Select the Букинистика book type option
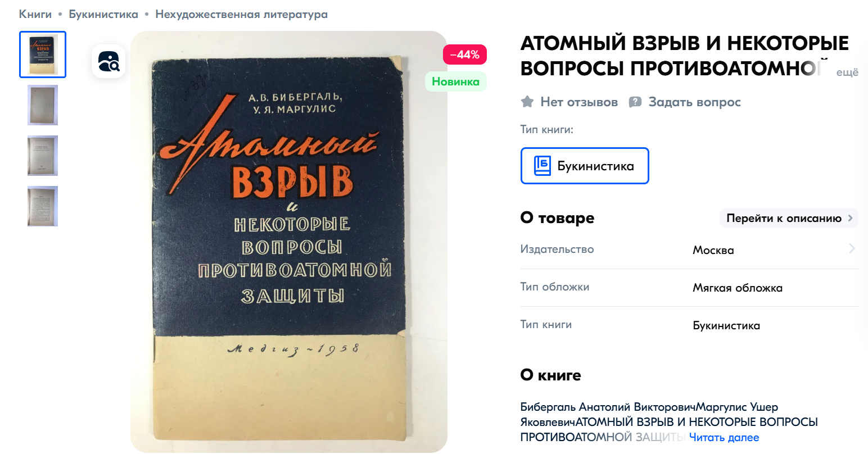The height and width of the screenshot is (472, 868). 585,166
